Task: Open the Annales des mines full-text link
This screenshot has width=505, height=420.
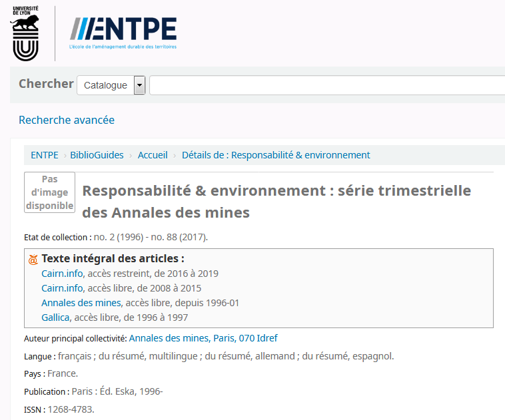Action: click(x=81, y=303)
